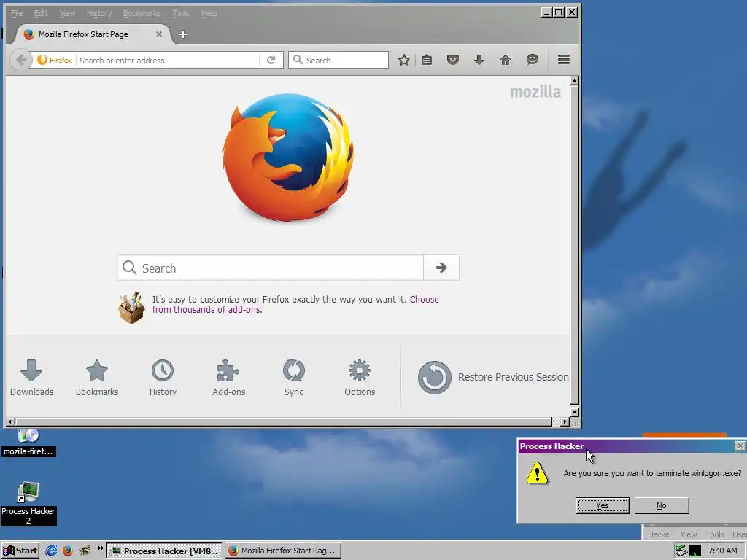This screenshot has width=747, height=560.
Task: Submit the start page search arrow button
Action: click(441, 268)
